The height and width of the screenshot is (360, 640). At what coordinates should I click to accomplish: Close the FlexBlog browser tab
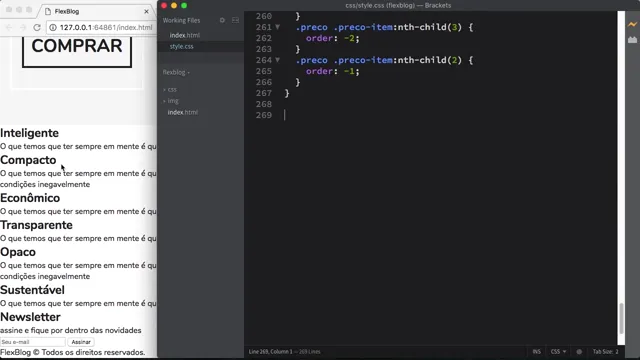[147, 11]
